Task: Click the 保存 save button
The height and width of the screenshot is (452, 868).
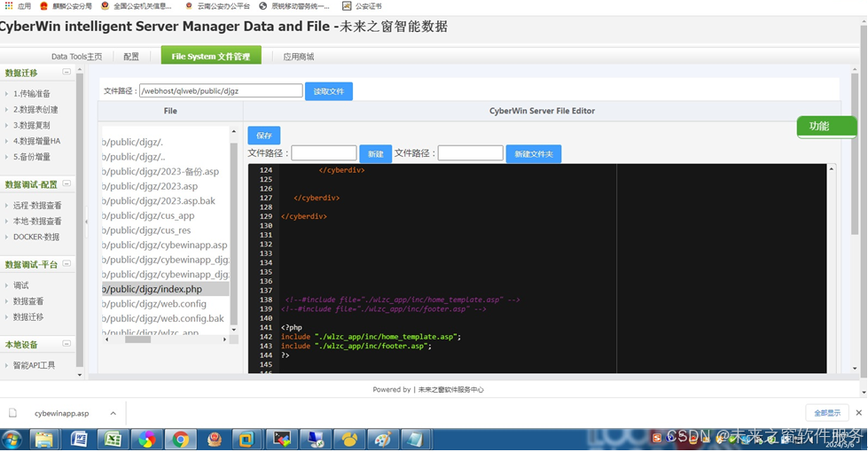Action: pyautogui.click(x=264, y=136)
